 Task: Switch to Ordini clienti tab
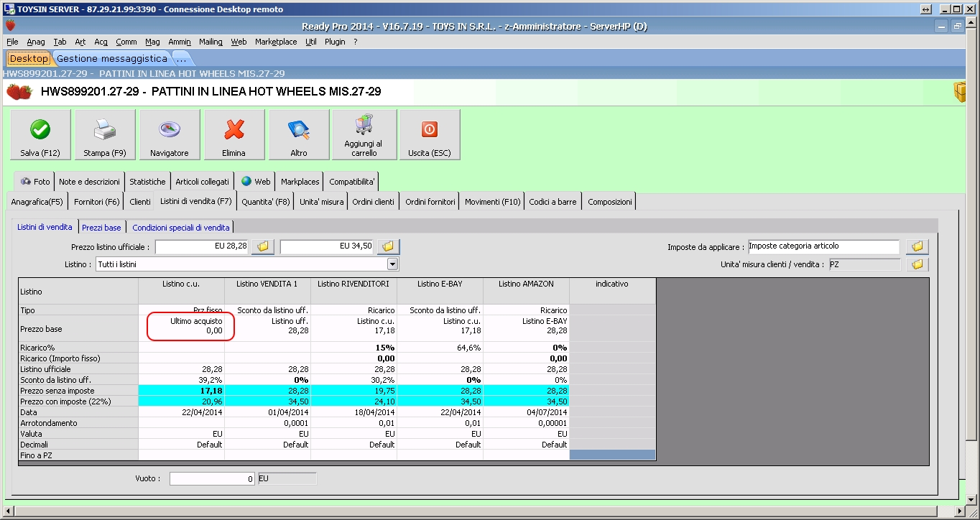tap(374, 202)
